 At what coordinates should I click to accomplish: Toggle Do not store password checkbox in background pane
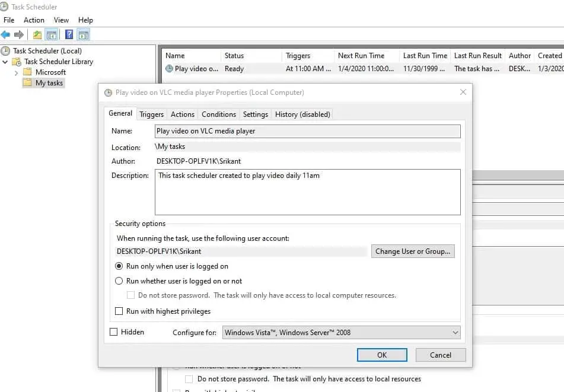click(x=189, y=379)
